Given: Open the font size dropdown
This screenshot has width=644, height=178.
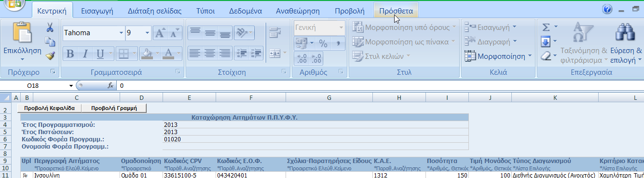Looking at the screenshot, I should tap(147, 33).
